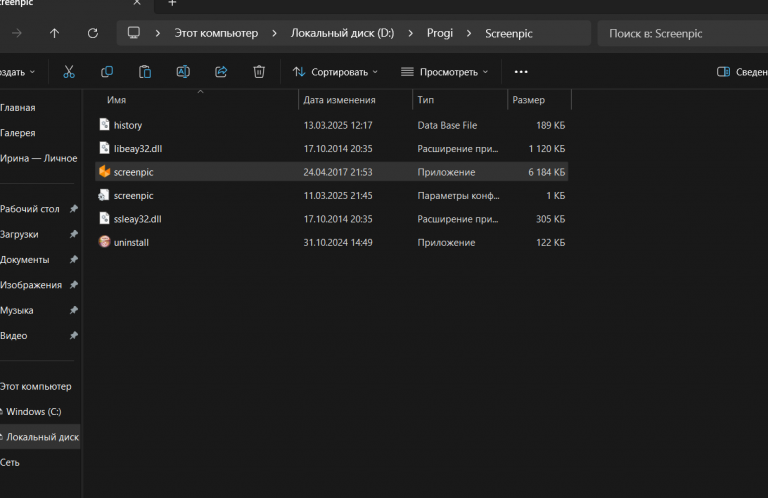Click the monitor icon in address bar
Image resolution: width=768 pixels, height=498 pixels.
[134, 33]
